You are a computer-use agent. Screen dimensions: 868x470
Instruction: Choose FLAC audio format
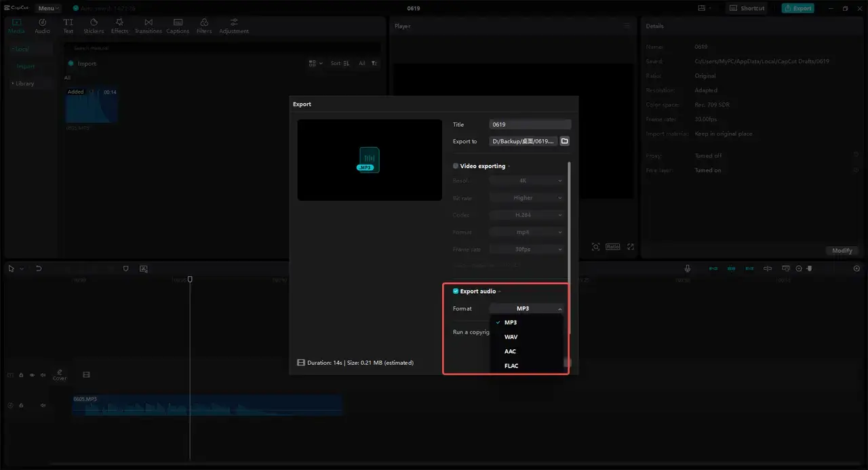tap(527, 366)
